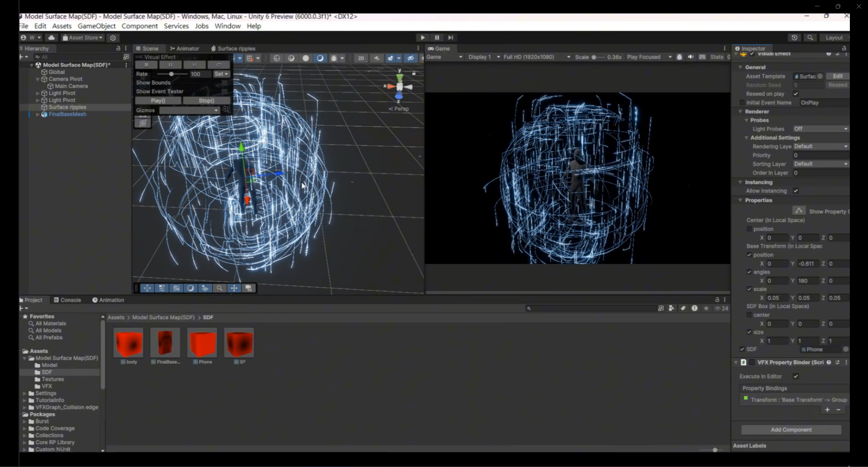Click the bug icon in Game view toolbar
Screen dimensions: 868x467
pyautogui.click(x=679, y=57)
